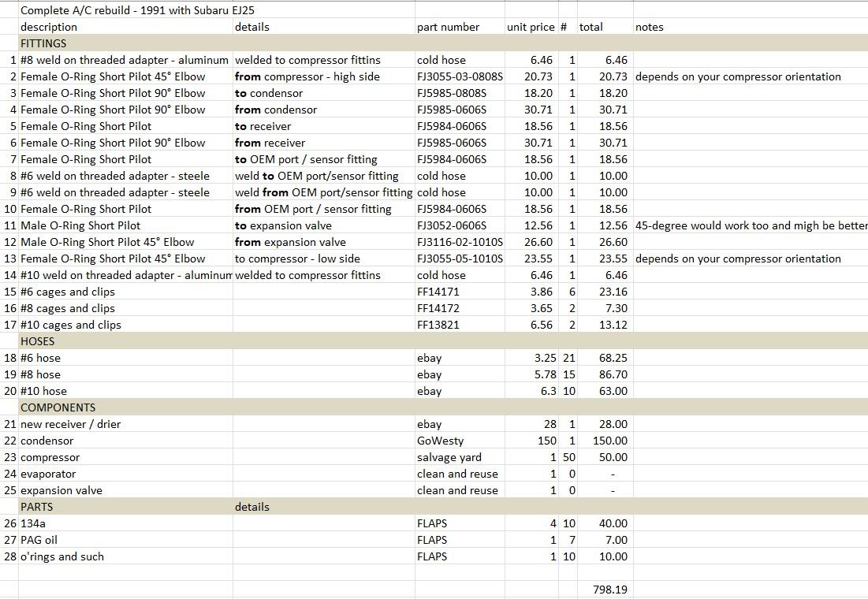The image size is (868, 599).
Task: Select part number FJ3055-03-0808S cell
Action: click(x=460, y=76)
